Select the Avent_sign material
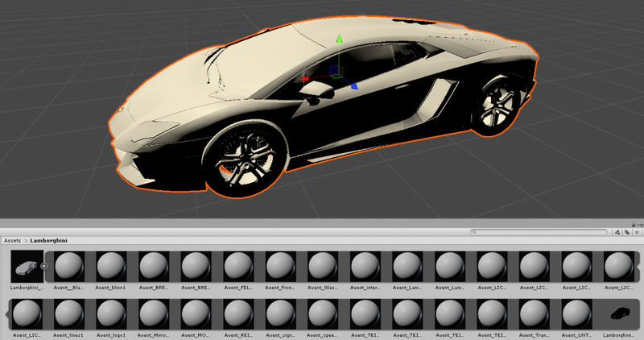644x340 pixels. tap(281, 314)
